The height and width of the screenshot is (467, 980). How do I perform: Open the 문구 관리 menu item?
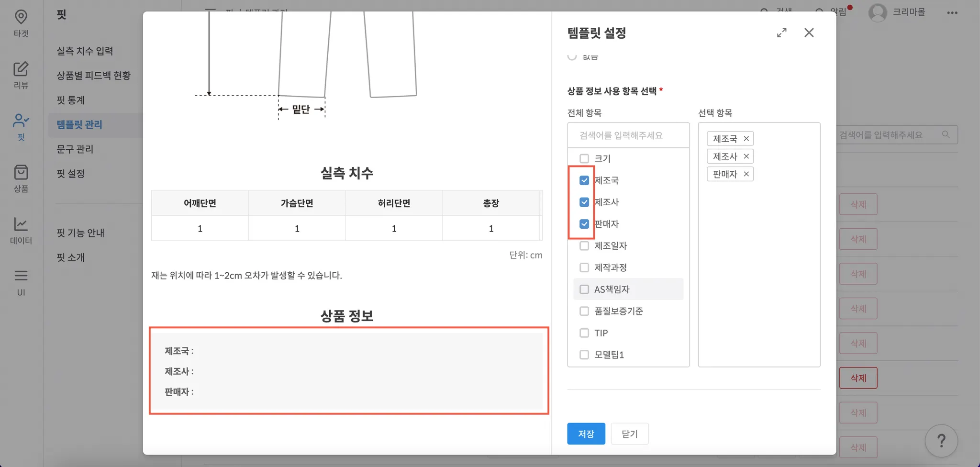(75, 149)
